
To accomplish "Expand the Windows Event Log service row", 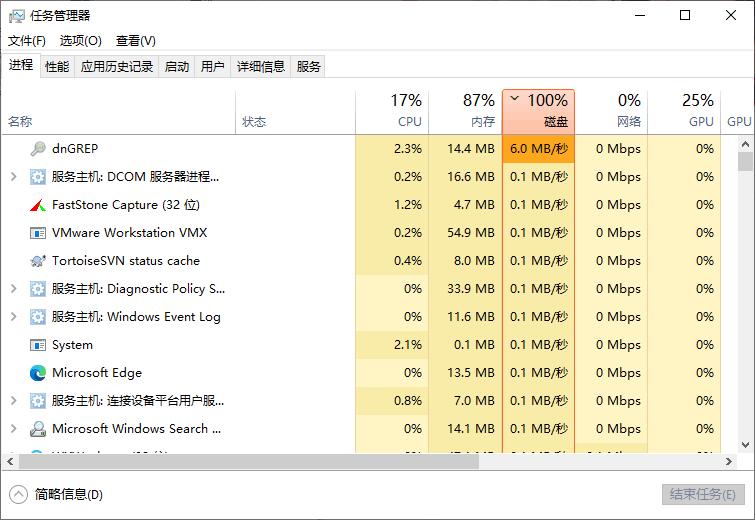I will pos(14,317).
